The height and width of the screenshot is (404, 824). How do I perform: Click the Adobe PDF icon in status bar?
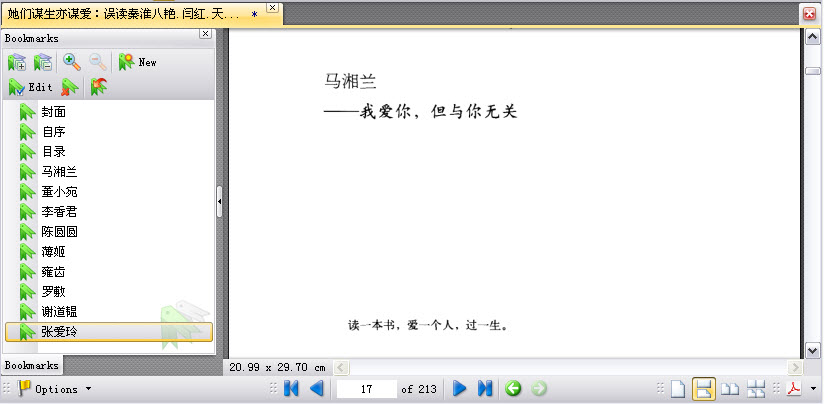coord(794,389)
